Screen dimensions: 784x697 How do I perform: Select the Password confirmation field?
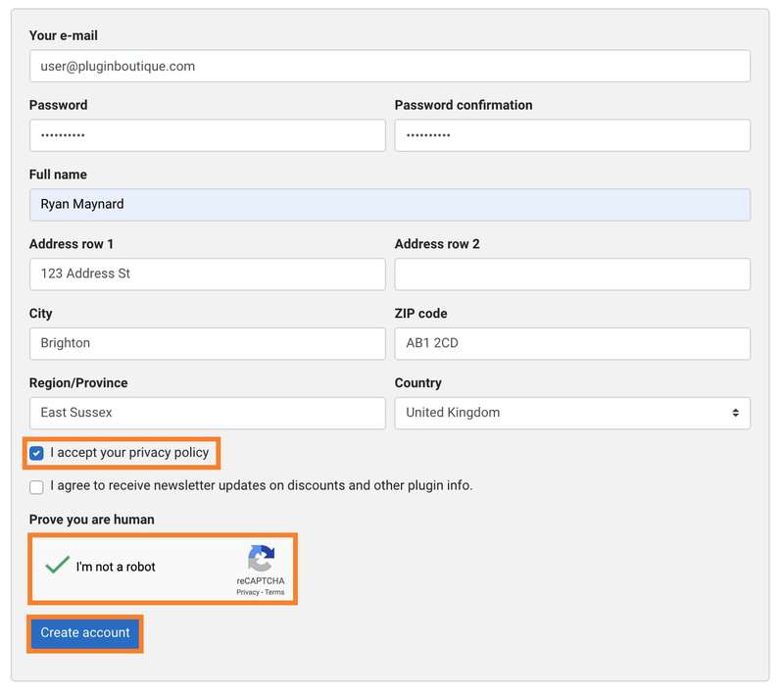coord(572,135)
